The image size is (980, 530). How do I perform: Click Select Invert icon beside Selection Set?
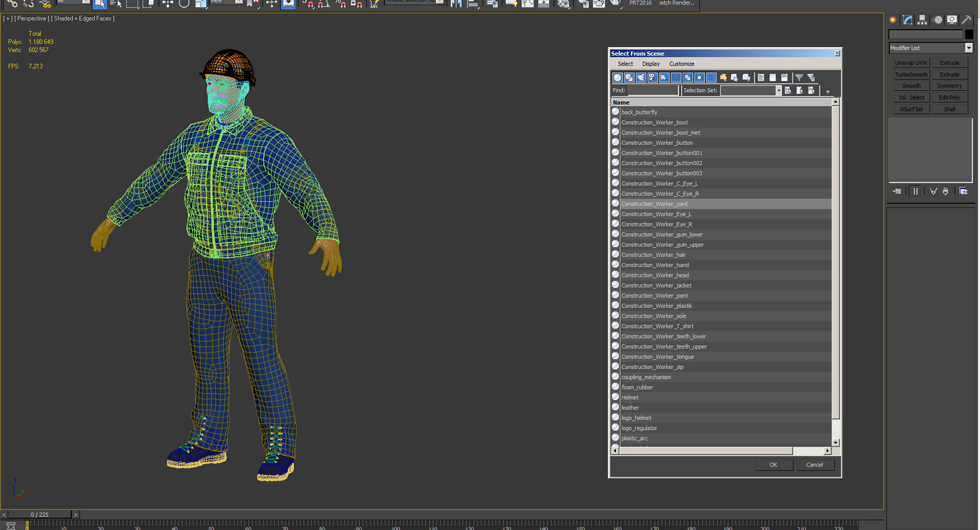pyautogui.click(x=812, y=90)
